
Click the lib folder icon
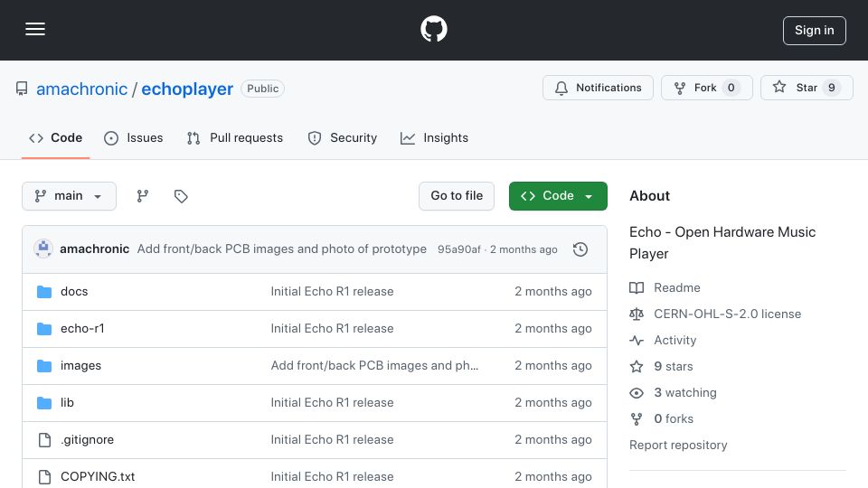tap(44, 403)
